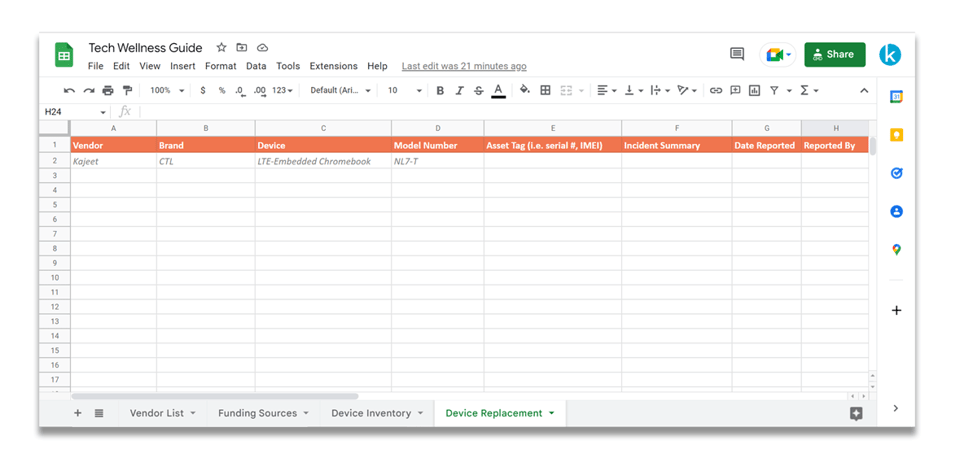Decrease decimal places icon

pyautogui.click(x=241, y=91)
